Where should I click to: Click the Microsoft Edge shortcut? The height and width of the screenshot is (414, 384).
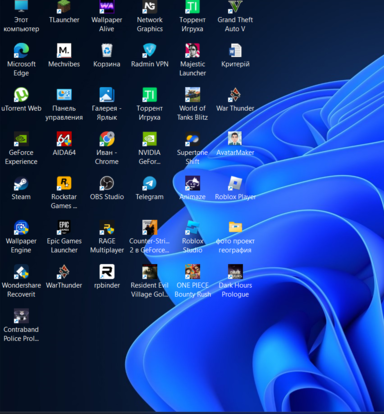(21, 51)
